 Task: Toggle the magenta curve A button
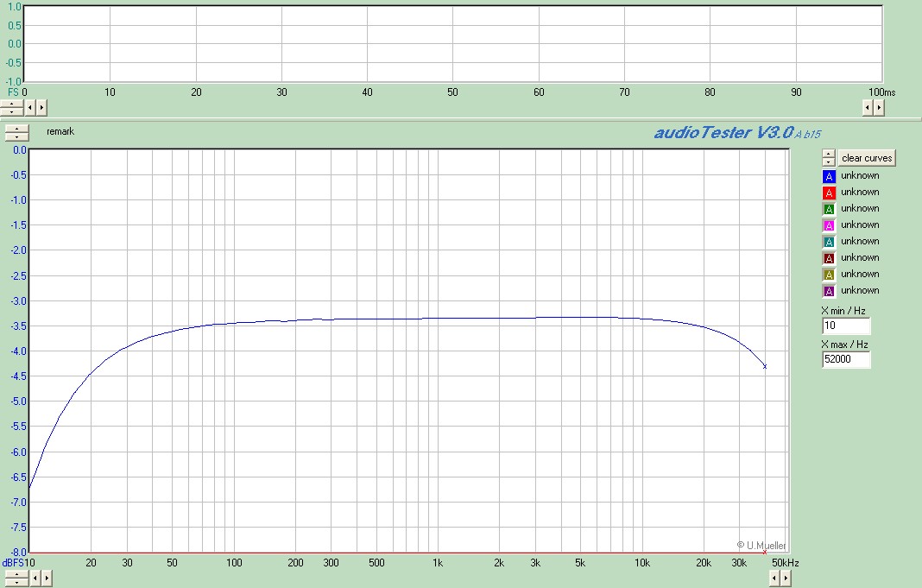tap(829, 225)
